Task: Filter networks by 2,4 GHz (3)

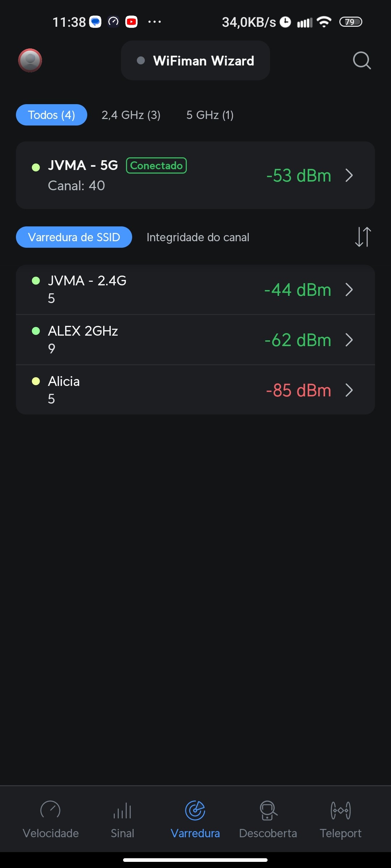Action: [131, 115]
